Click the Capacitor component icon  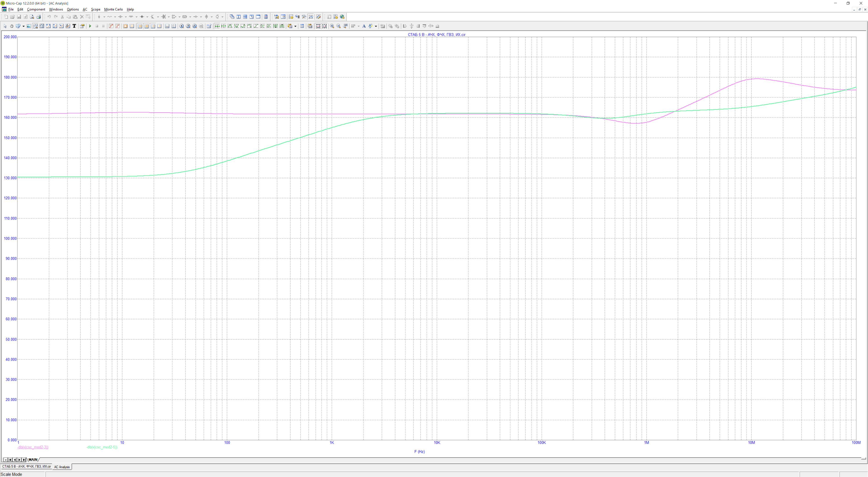(120, 17)
